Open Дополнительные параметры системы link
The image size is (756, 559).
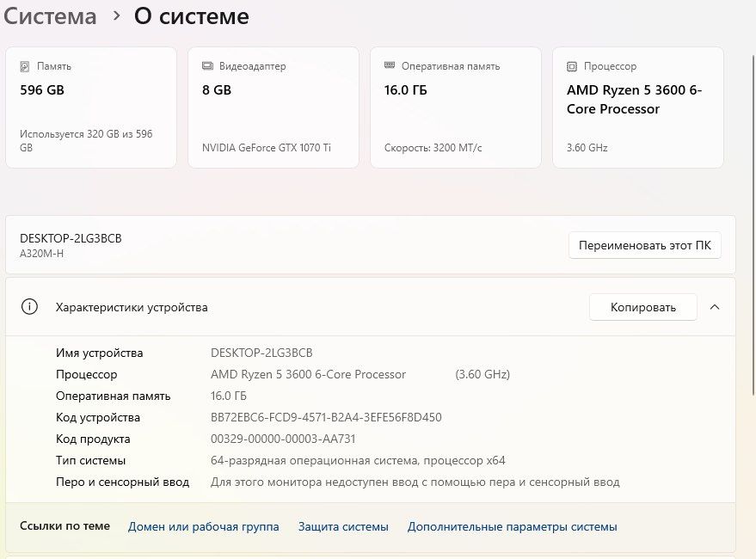tap(512, 526)
